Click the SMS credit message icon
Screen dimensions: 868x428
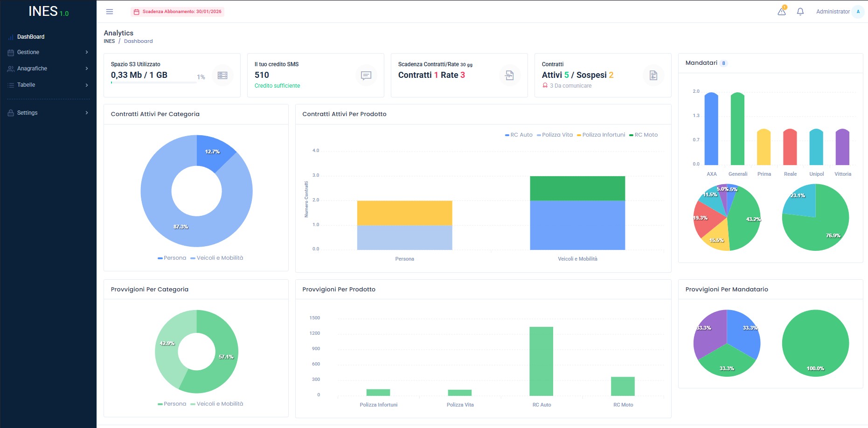(x=366, y=75)
